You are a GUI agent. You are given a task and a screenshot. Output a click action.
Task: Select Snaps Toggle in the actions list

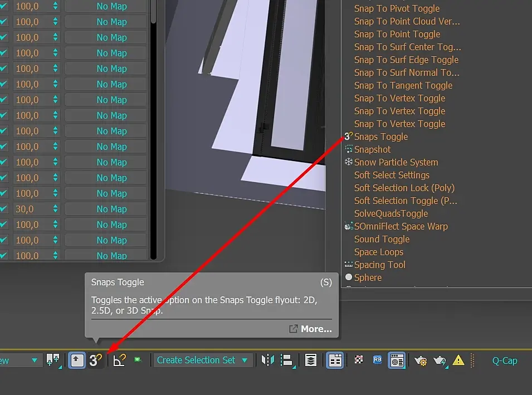click(x=380, y=136)
